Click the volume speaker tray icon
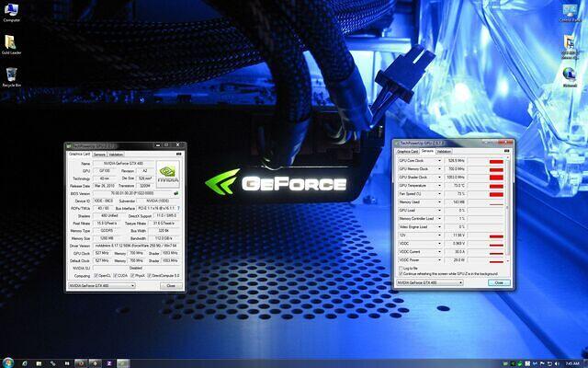Screen dimensions: 588x368 [x=557, y=363]
